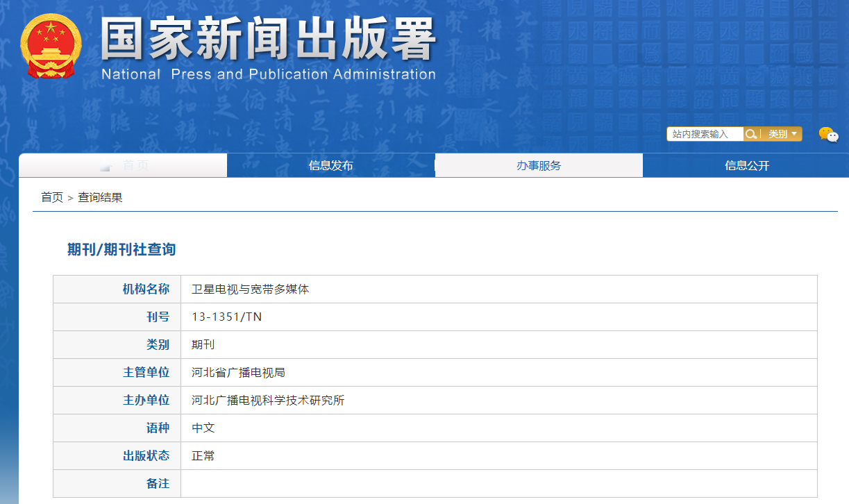Click the 国家新闻出版署 site title
The image size is (849, 504).
click(268, 38)
